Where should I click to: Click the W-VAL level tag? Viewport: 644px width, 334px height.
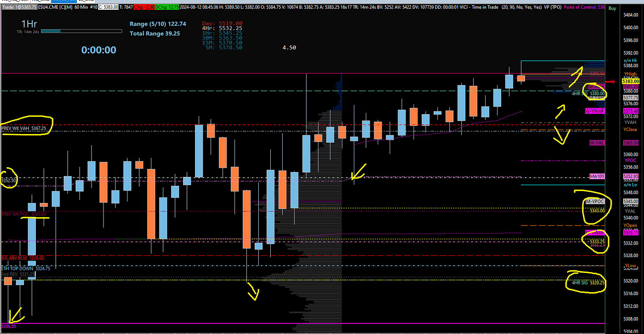tap(597, 142)
